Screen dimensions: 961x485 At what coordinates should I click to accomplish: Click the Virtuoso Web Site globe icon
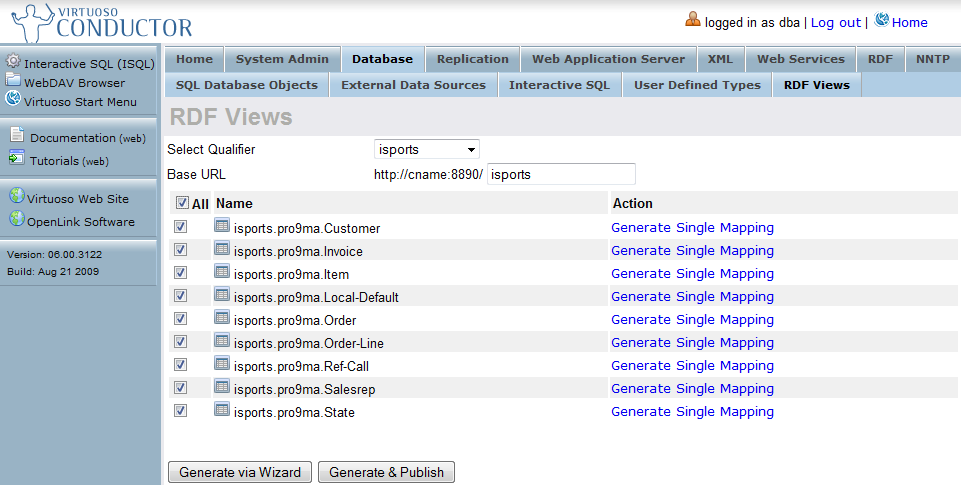pos(16,197)
